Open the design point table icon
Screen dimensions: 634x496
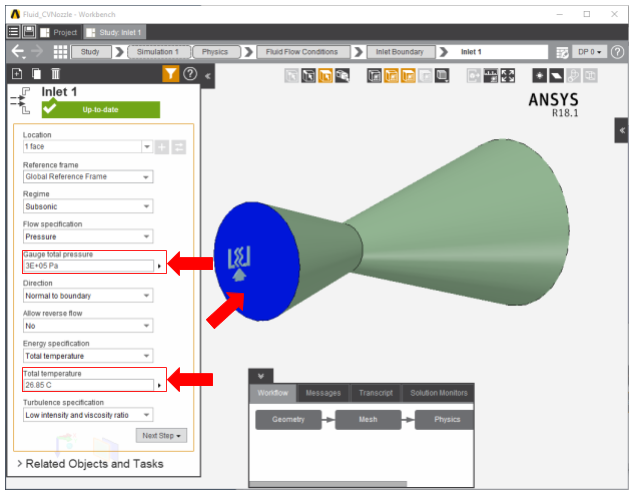click(562, 52)
